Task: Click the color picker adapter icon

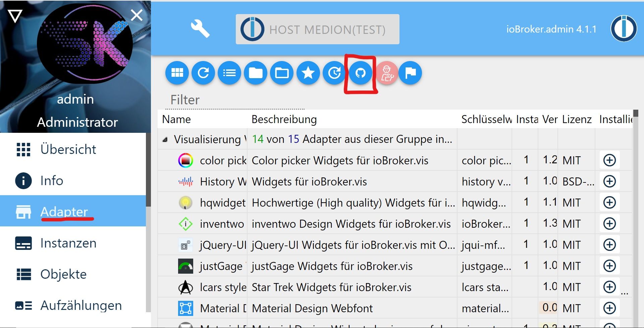Action: coord(185,160)
